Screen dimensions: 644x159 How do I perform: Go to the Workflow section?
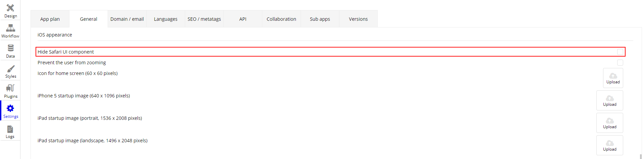pos(10,30)
